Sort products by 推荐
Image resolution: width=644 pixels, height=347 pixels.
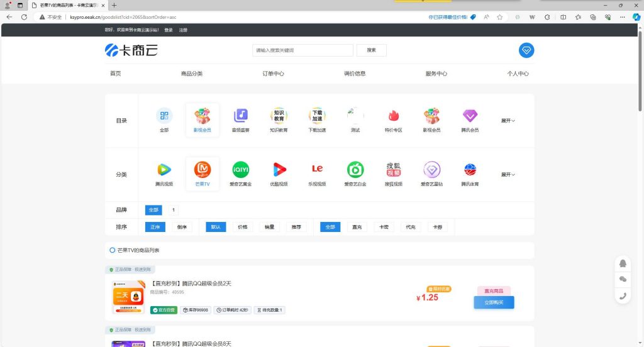[296, 227]
